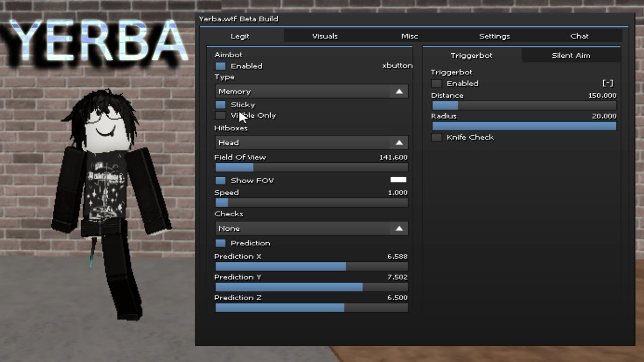Viewport: 644px width, 362px height.
Task: Click the xbutton aimbot keybind
Action: pyautogui.click(x=397, y=66)
